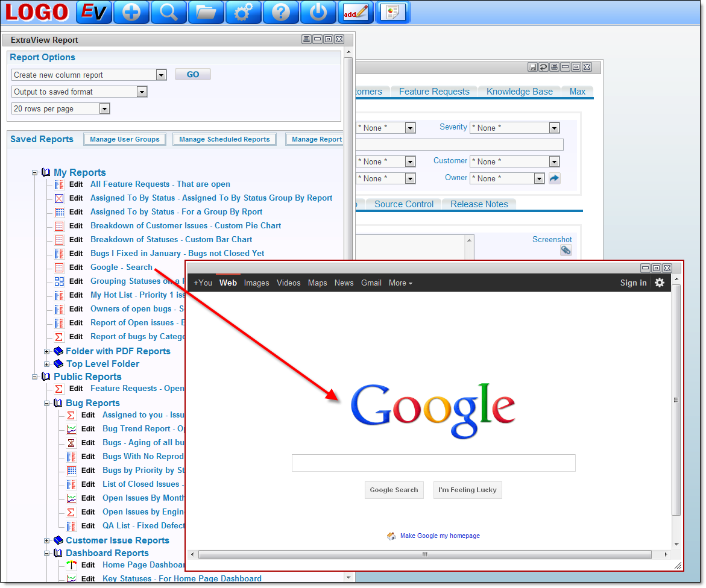
Task: Click into the Google search text box
Action: (433, 463)
